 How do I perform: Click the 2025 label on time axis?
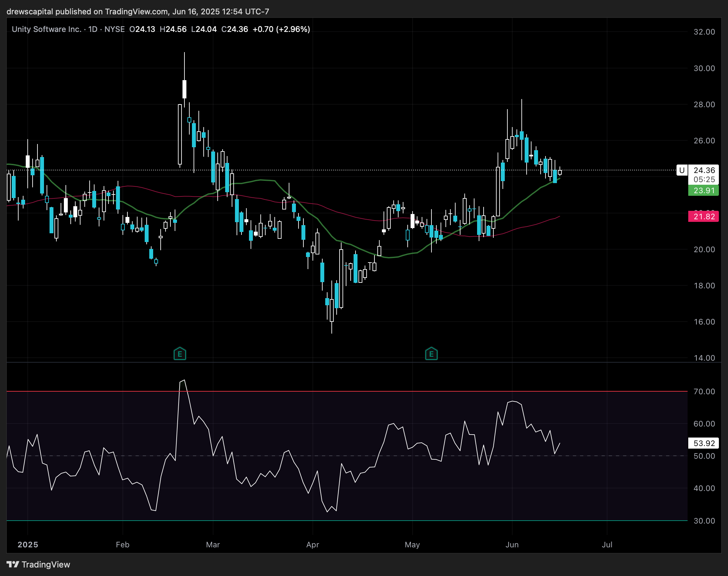click(x=28, y=545)
